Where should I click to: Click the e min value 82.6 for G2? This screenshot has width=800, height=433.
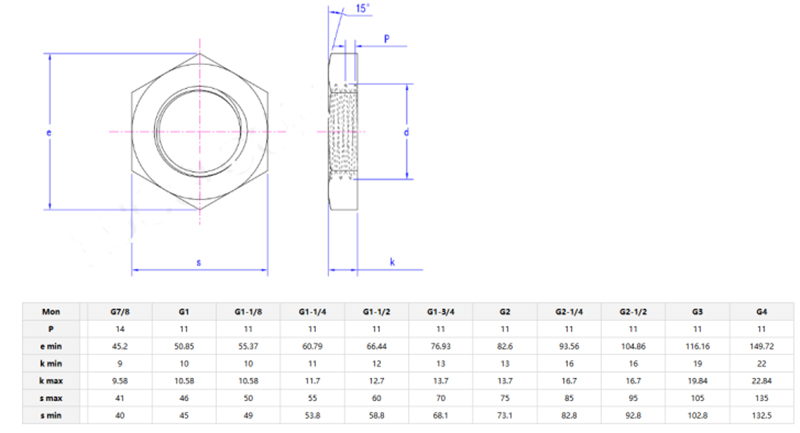tap(506, 345)
